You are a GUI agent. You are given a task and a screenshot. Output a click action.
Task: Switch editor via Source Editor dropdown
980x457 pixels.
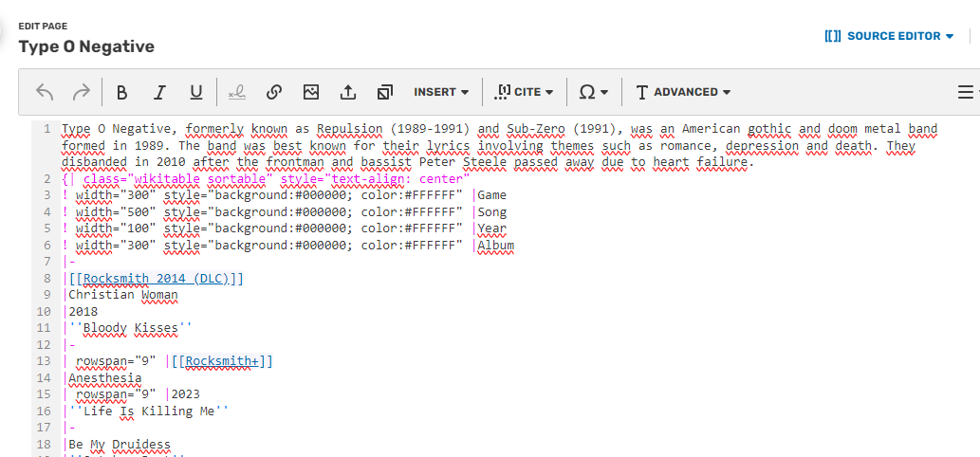pyautogui.click(x=889, y=36)
